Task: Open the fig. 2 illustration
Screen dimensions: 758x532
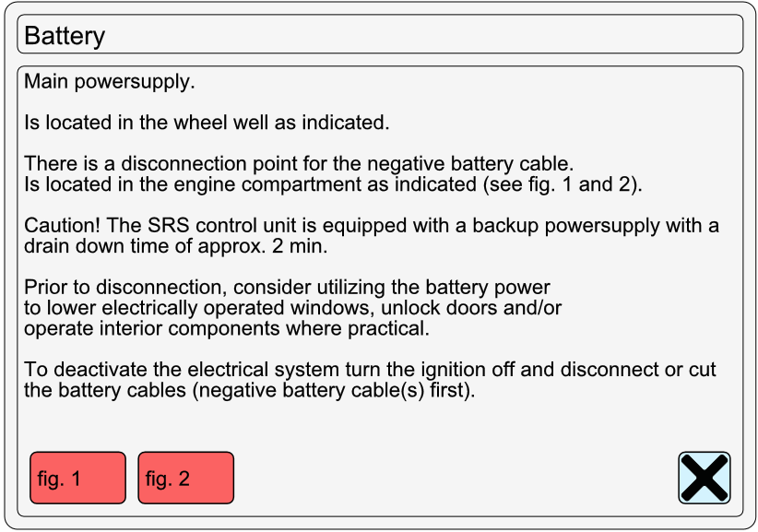Action: pos(186,478)
